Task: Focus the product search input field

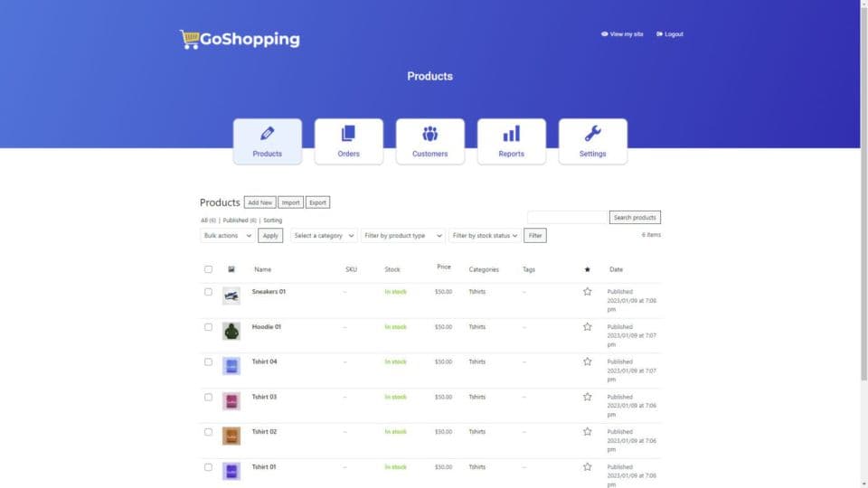Action: click(568, 218)
